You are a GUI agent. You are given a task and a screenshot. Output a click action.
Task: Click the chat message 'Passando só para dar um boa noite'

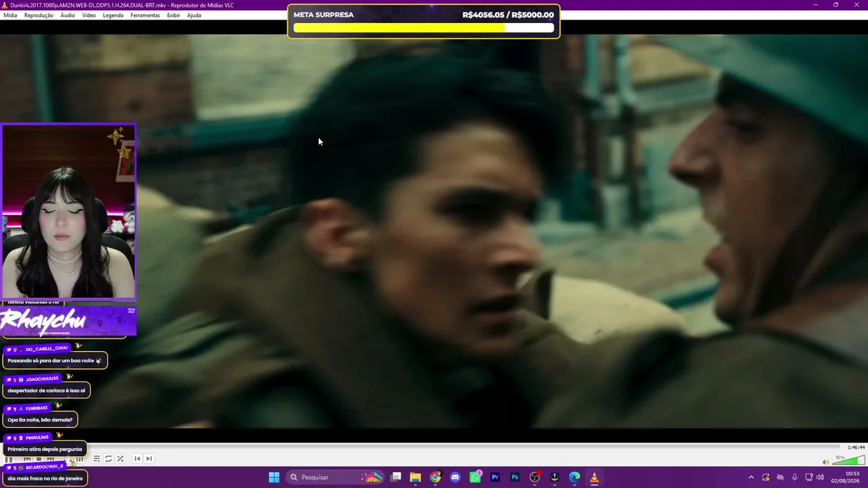[55, 361]
